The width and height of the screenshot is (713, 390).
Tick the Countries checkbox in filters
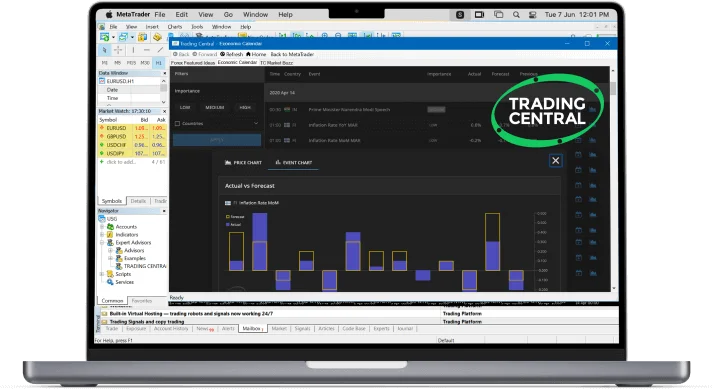[x=177, y=124]
